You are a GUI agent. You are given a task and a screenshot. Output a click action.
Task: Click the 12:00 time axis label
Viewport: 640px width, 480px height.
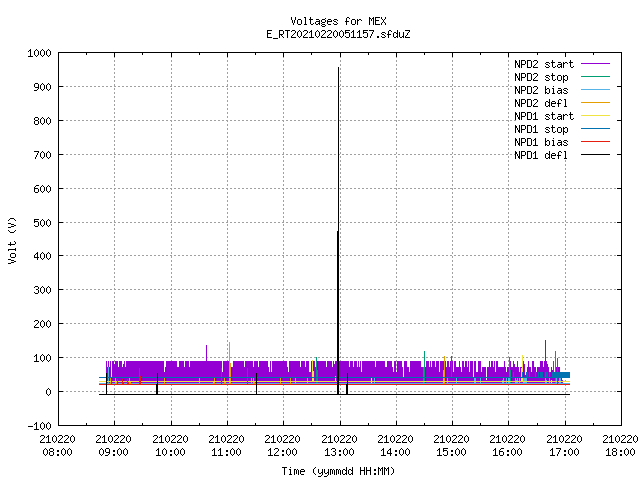(x=282, y=452)
